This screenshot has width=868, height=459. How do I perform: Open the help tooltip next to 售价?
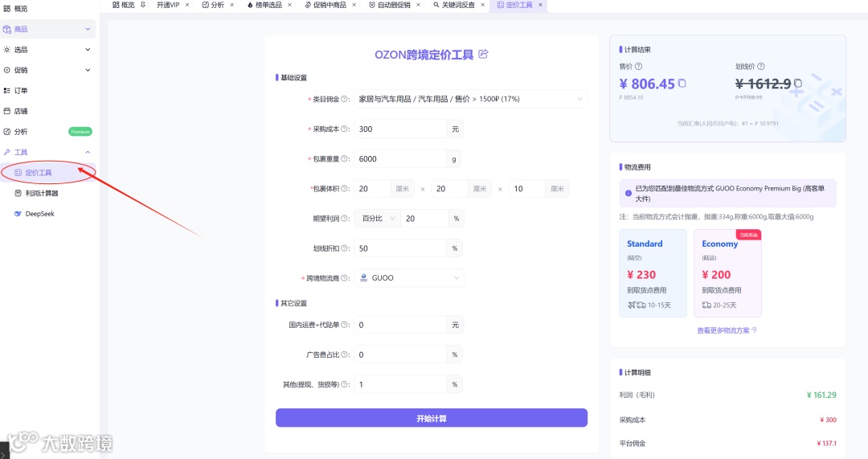tap(638, 67)
